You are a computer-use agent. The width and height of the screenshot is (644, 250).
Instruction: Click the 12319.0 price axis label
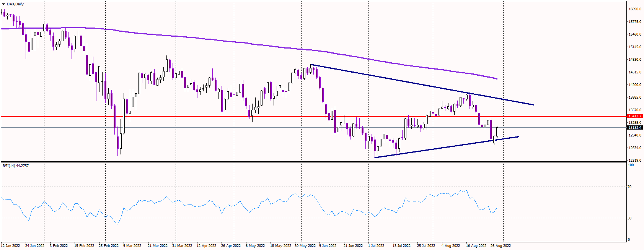[635, 161]
